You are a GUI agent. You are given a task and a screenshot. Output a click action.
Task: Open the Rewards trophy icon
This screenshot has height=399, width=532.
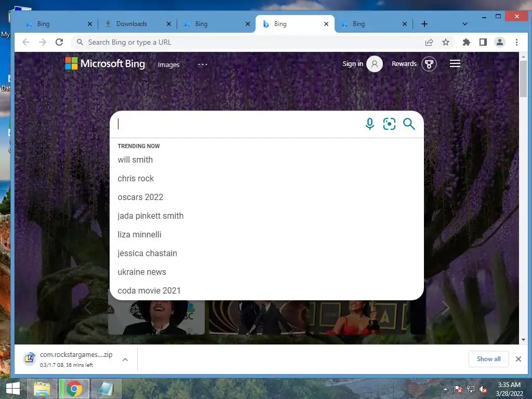tap(429, 64)
